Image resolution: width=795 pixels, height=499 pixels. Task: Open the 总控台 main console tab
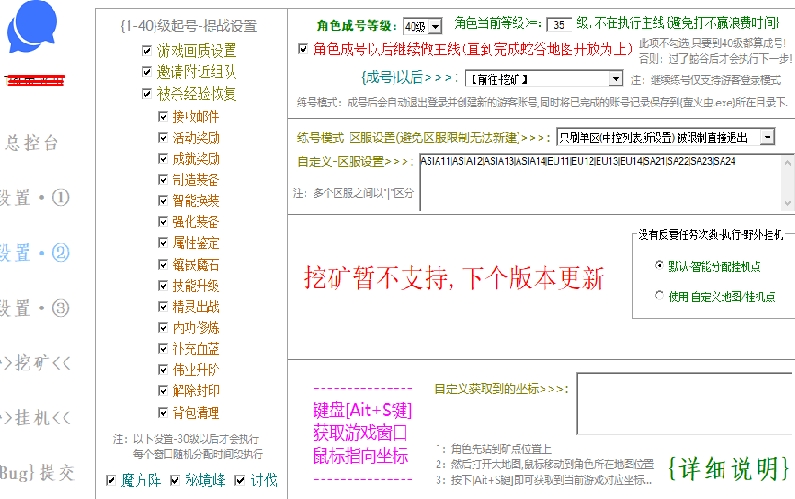(x=31, y=143)
